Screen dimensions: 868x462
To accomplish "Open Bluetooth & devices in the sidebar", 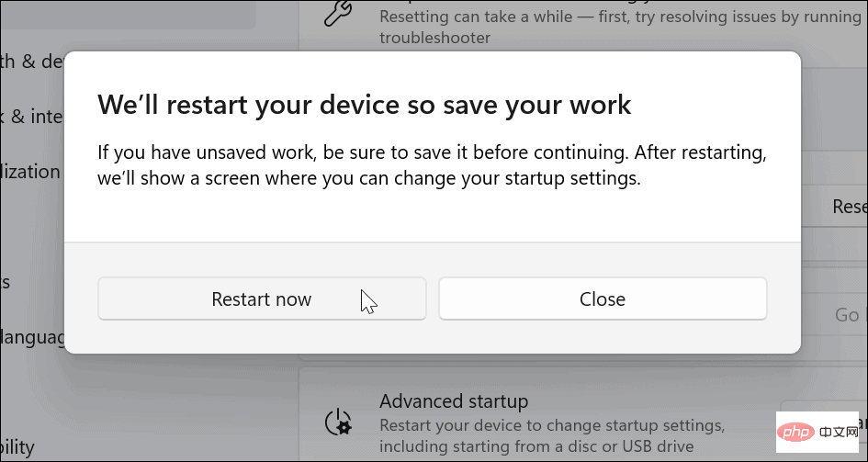I will pos(32,62).
